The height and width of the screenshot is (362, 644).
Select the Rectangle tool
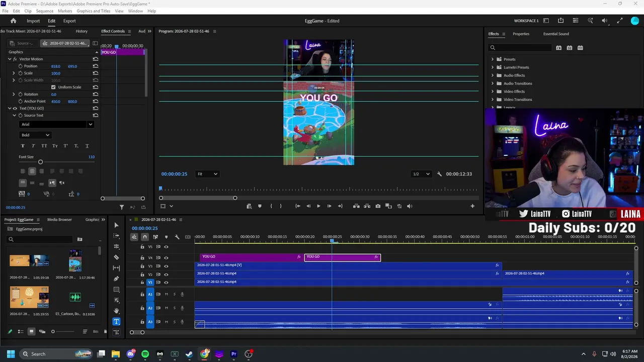(116, 290)
